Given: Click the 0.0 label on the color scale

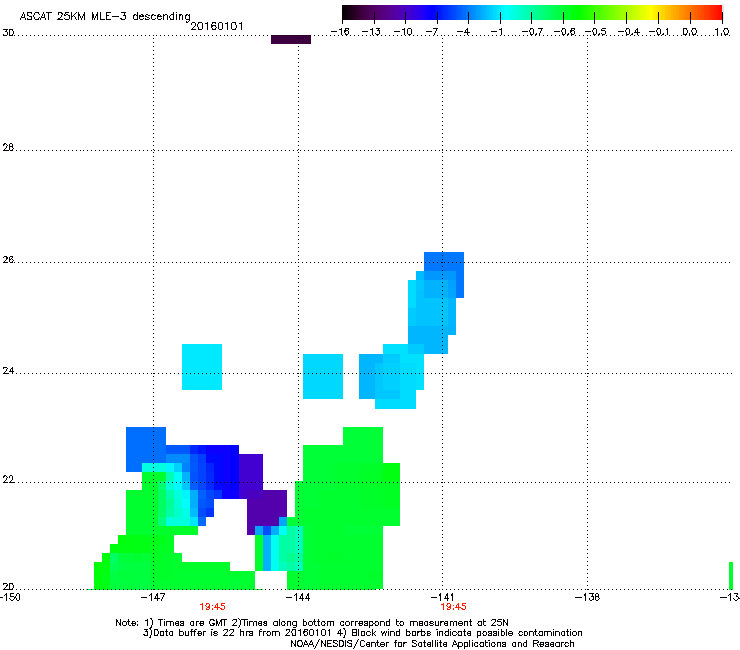Looking at the screenshot, I should pyautogui.click(x=690, y=32).
